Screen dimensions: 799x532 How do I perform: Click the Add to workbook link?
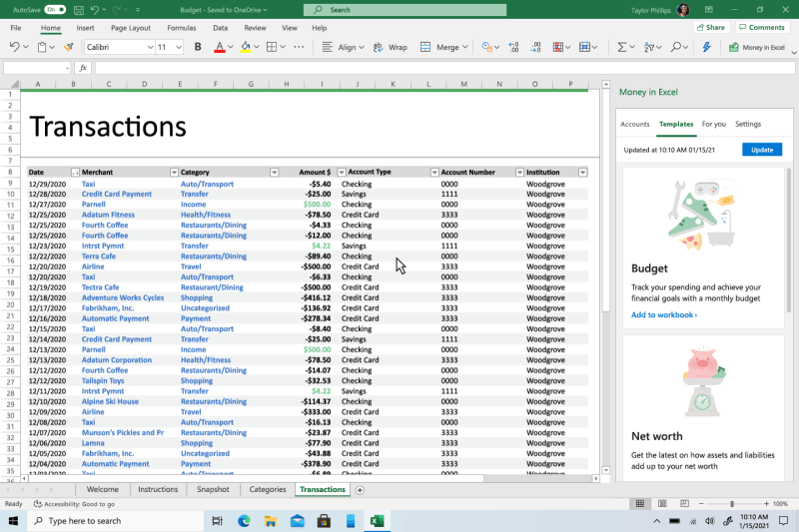tap(663, 314)
